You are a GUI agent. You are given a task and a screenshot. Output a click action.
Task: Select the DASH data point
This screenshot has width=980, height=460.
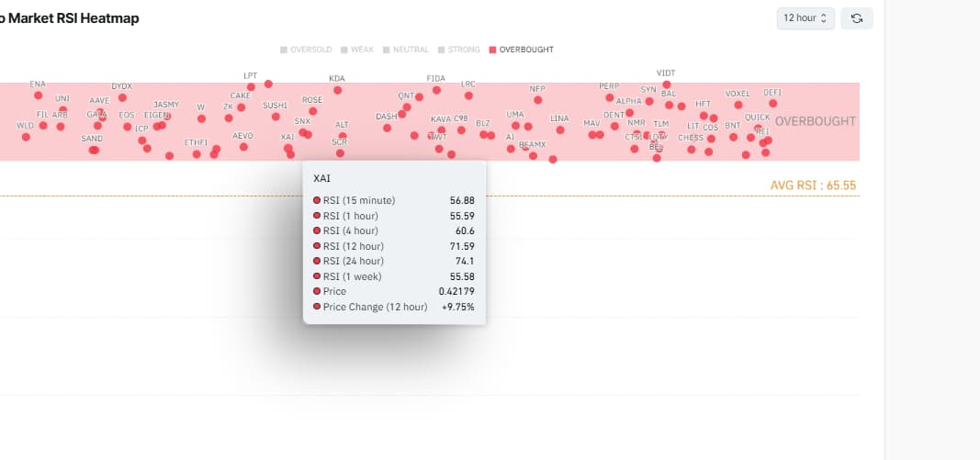tap(387, 128)
